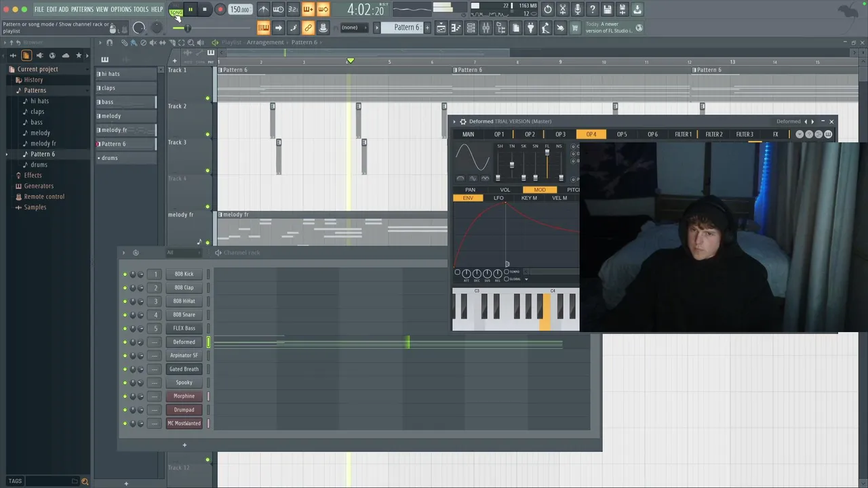868x488 pixels.
Task: Open the Mixer view icon
Action: click(486, 28)
